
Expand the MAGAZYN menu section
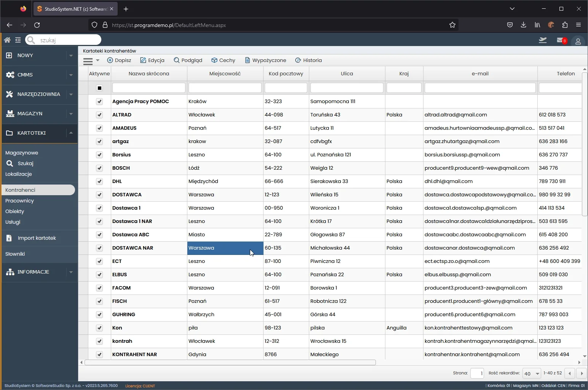[71, 113]
